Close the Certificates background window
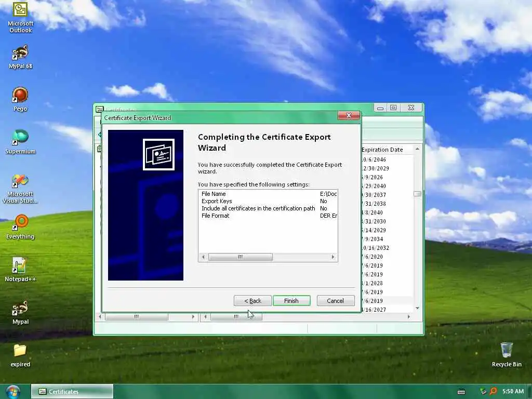 point(411,108)
